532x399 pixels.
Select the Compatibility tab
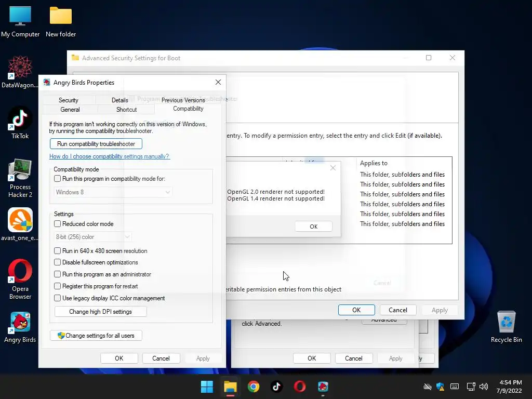coord(188,109)
